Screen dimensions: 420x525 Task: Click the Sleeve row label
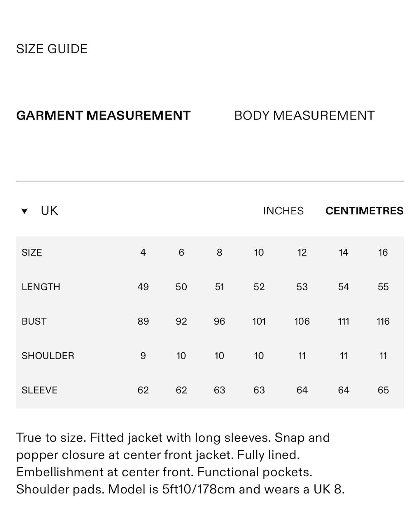click(x=39, y=390)
